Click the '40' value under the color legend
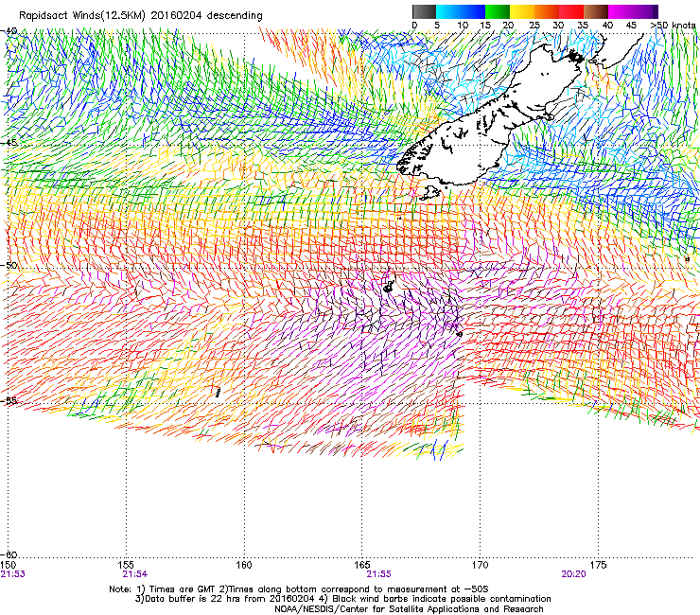The width and height of the screenshot is (700, 615). 607,25
